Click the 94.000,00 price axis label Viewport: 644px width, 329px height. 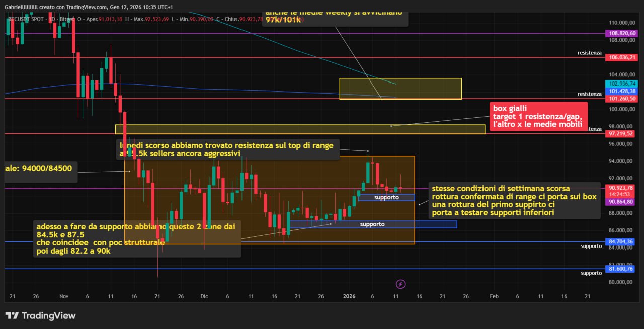point(622,161)
